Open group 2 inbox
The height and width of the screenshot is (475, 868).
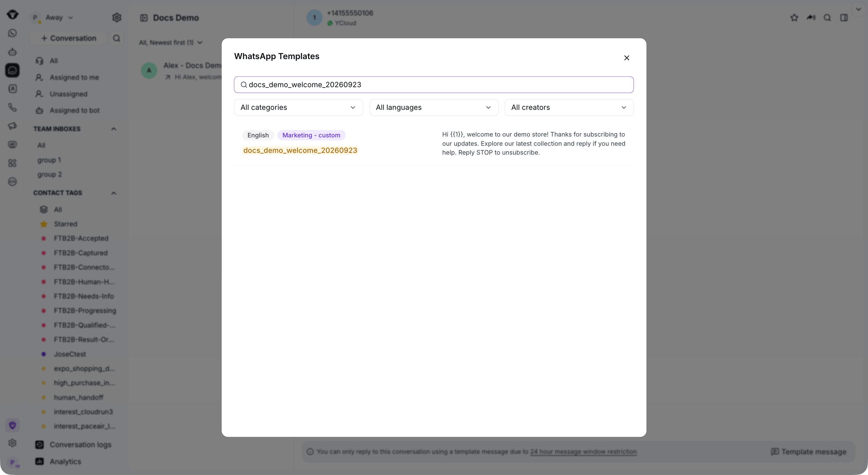[50, 174]
